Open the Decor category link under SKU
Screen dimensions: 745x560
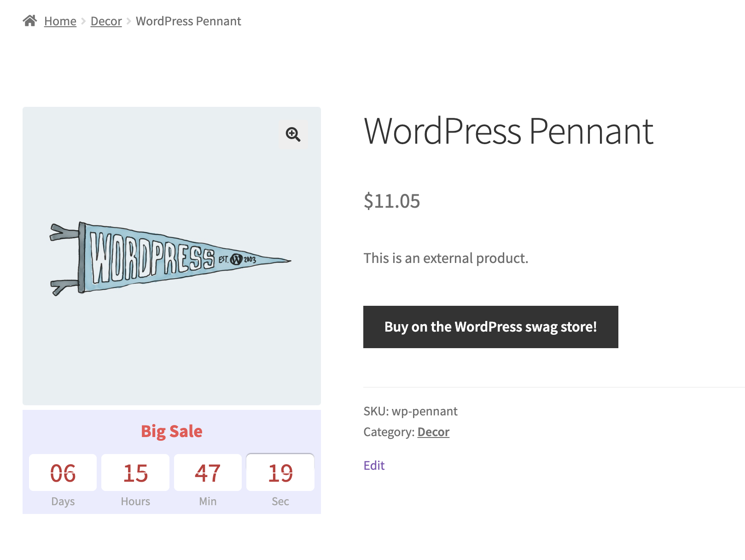click(433, 432)
